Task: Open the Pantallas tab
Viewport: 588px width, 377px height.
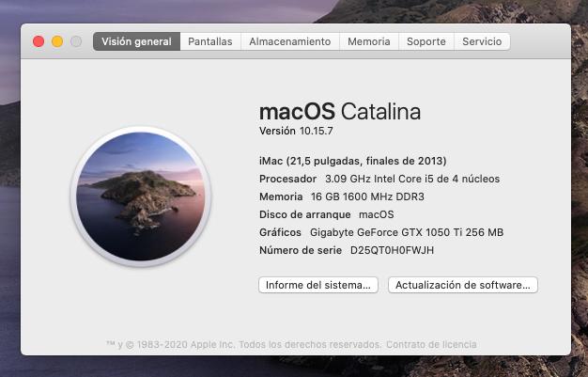Action: (x=210, y=41)
